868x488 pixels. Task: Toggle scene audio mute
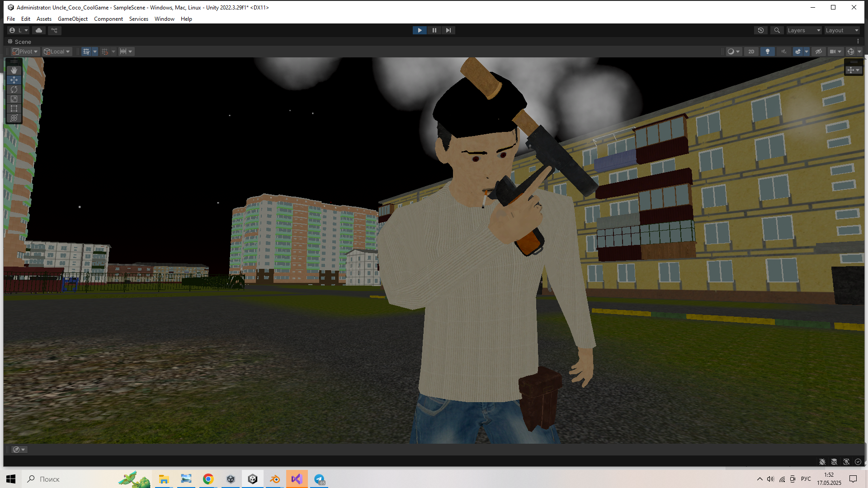coord(783,52)
